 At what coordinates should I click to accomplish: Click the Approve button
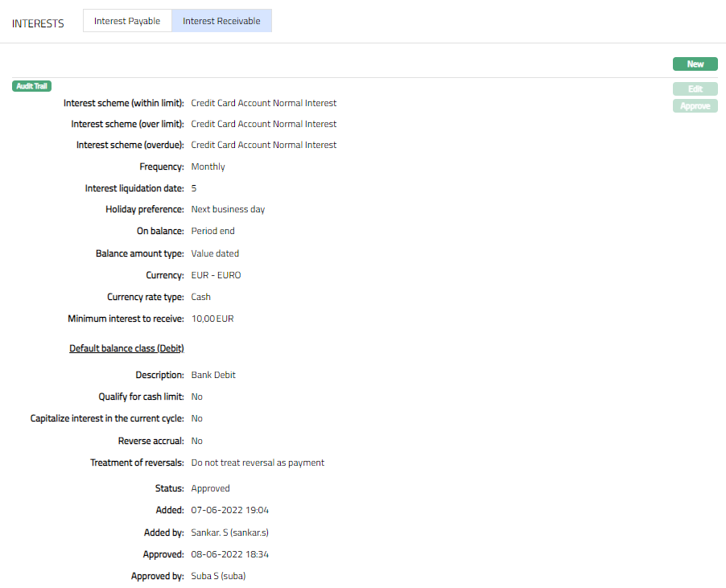695,106
